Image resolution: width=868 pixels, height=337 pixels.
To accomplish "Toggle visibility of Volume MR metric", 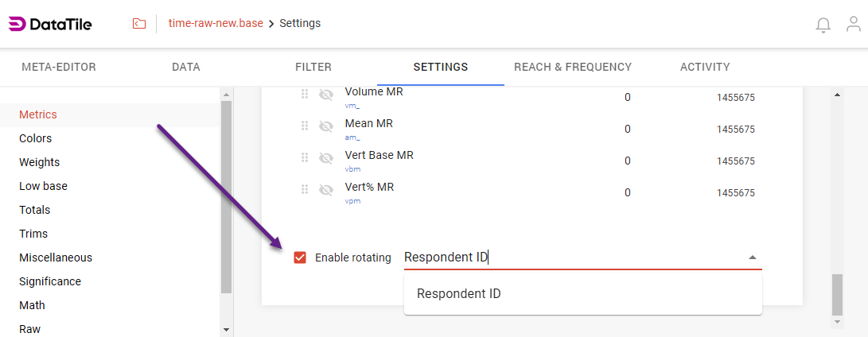I will (325, 95).
